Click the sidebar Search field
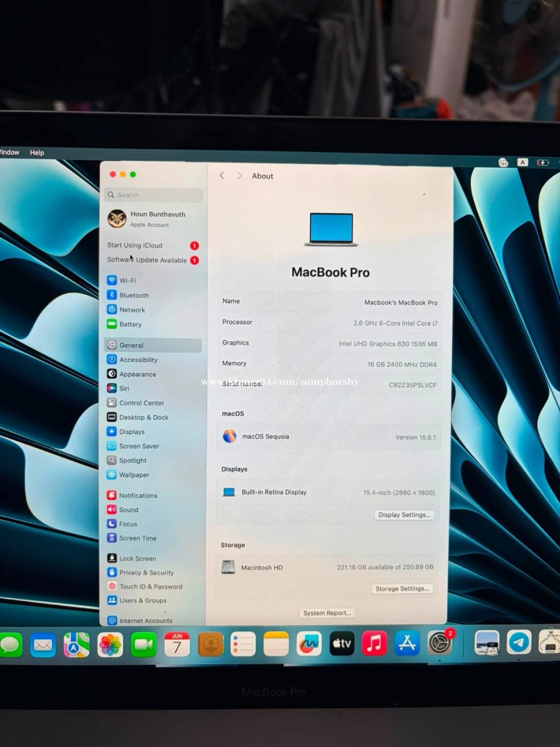 point(154,195)
